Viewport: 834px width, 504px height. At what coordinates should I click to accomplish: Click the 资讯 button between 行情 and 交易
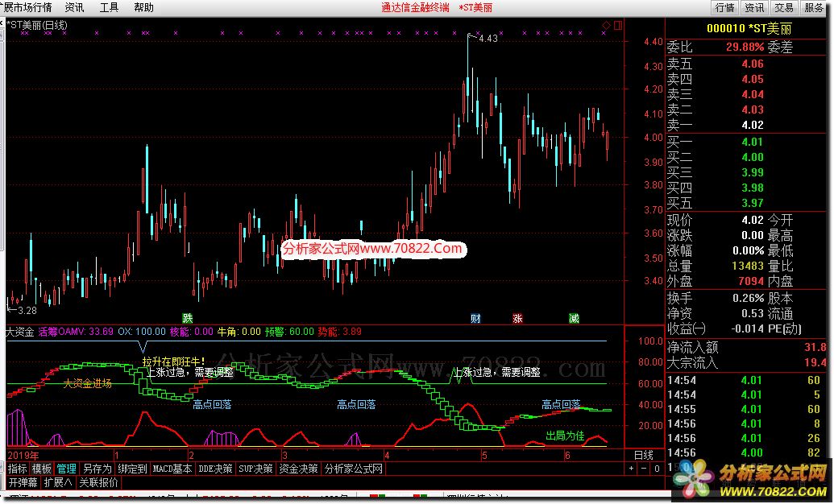point(754,7)
